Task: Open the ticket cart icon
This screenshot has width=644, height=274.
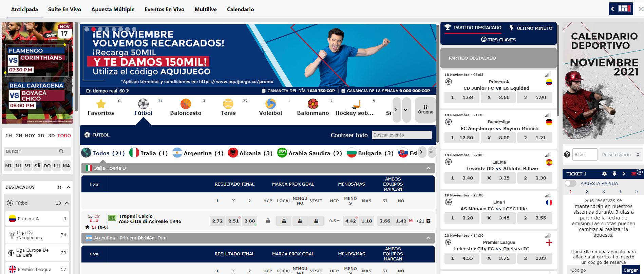Action: [x=634, y=174]
